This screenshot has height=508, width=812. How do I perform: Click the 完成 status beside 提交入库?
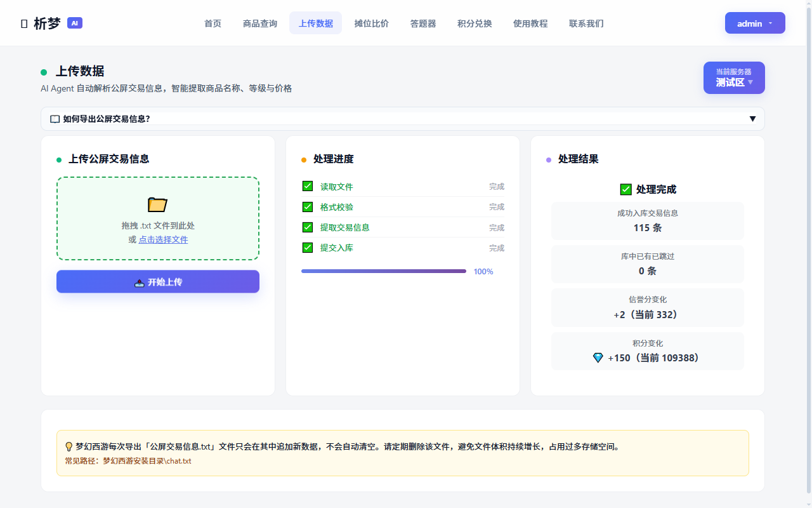497,248
